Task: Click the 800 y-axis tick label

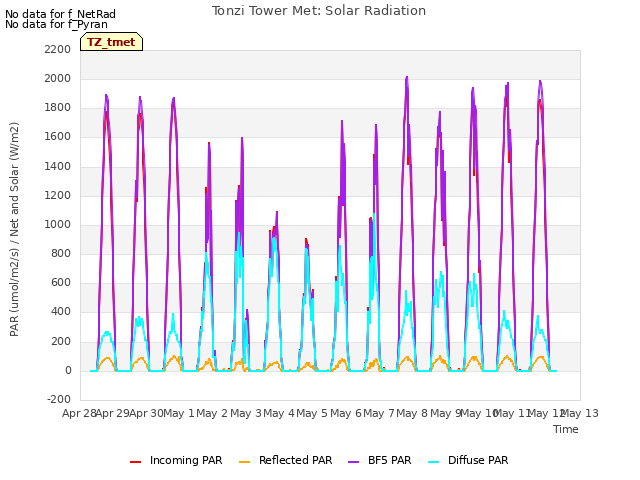Action: pos(61,253)
